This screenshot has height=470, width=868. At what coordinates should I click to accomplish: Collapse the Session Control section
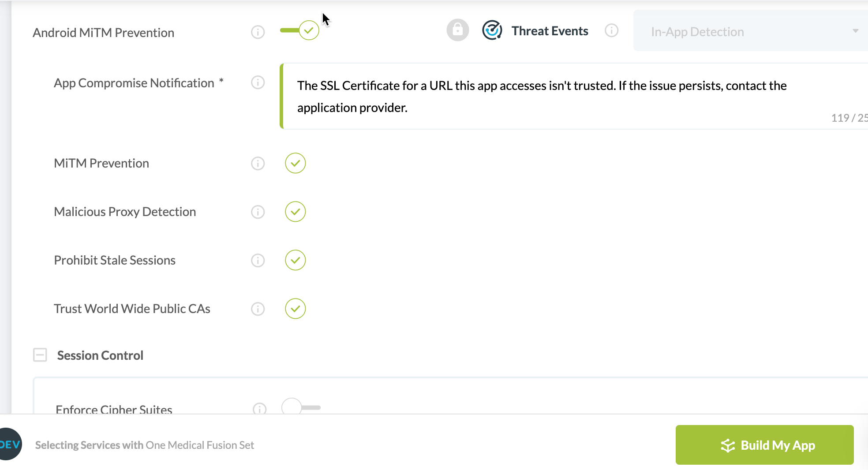coord(40,354)
